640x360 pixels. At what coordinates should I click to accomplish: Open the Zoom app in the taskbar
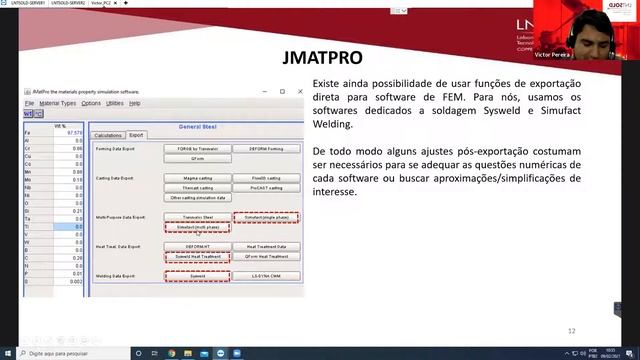click(x=237, y=353)
